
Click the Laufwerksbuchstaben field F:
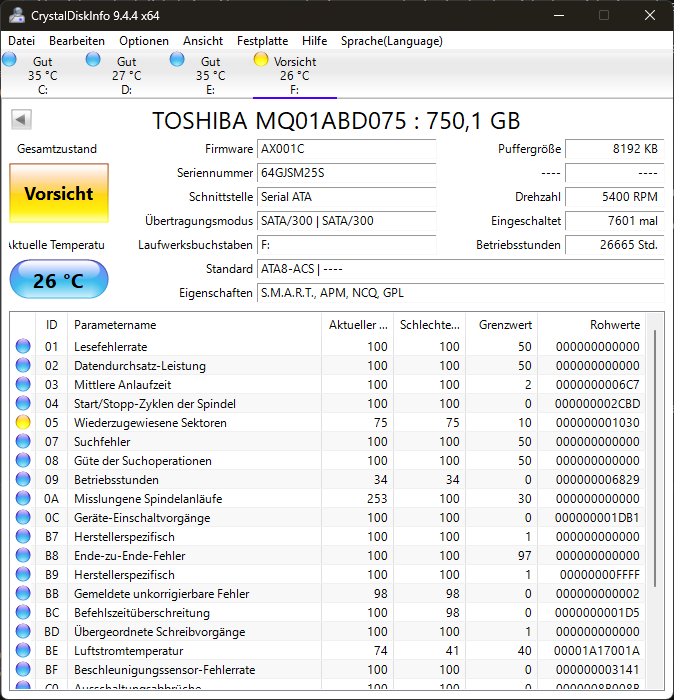(346, 245)
